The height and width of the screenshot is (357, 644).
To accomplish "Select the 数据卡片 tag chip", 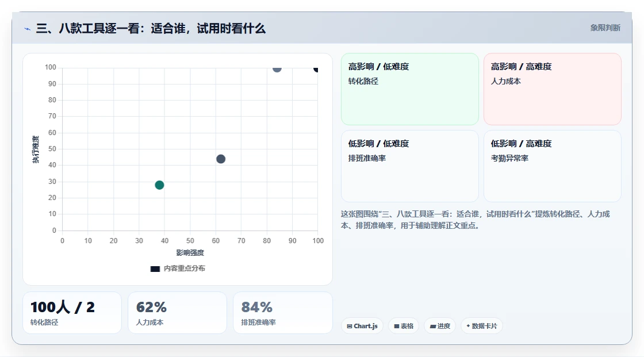I will click(481, 326).
